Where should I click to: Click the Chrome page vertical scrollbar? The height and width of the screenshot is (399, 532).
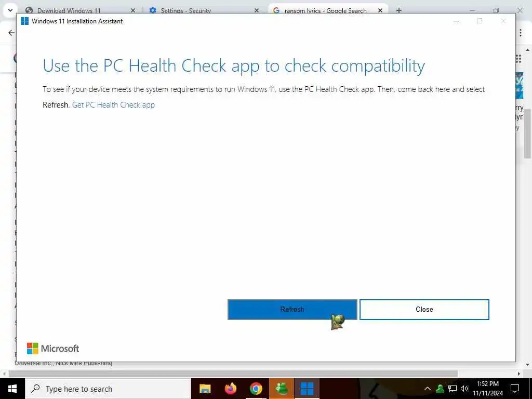(x=528, y=134)
